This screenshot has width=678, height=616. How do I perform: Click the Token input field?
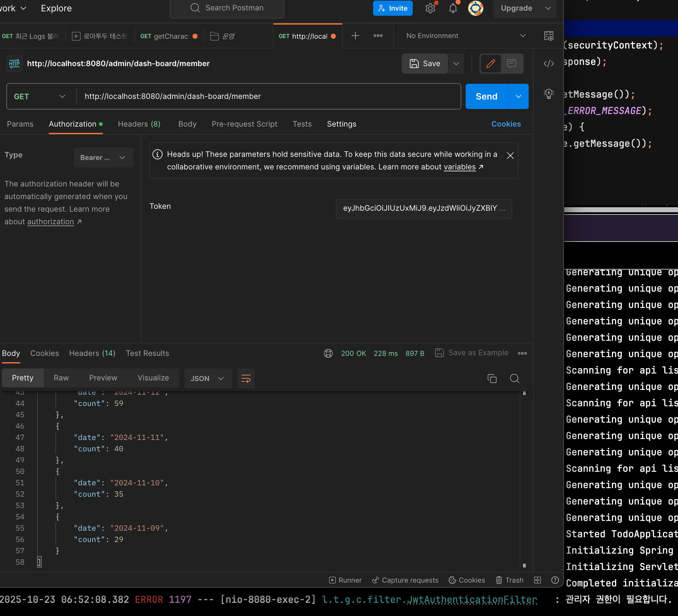point(423,208)
